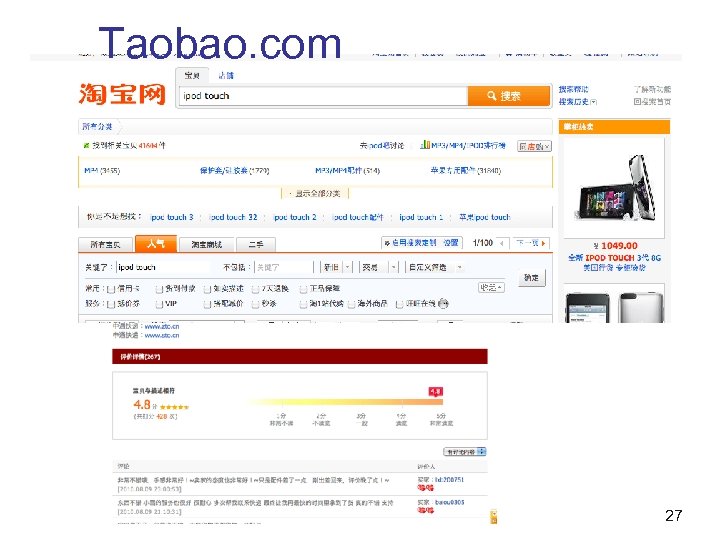Click the magnifier icon on the search button
The image size is (720, 540).
[x=492, y=96]
